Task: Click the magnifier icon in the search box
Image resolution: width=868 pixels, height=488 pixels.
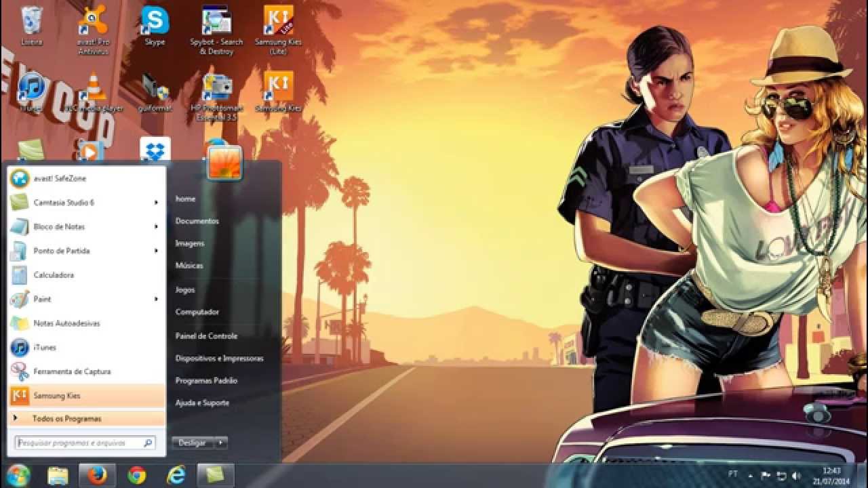Action: click(148, 443)
